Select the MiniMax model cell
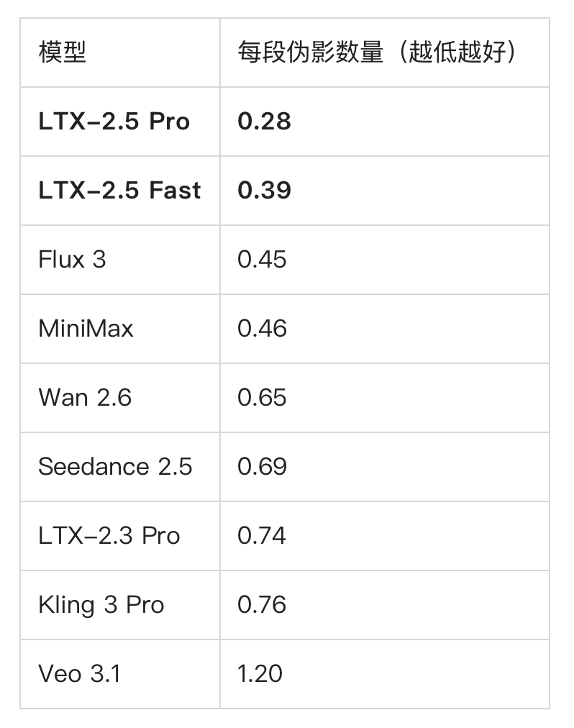The height and width of the screenshot is (728, 574). point(120,329)
